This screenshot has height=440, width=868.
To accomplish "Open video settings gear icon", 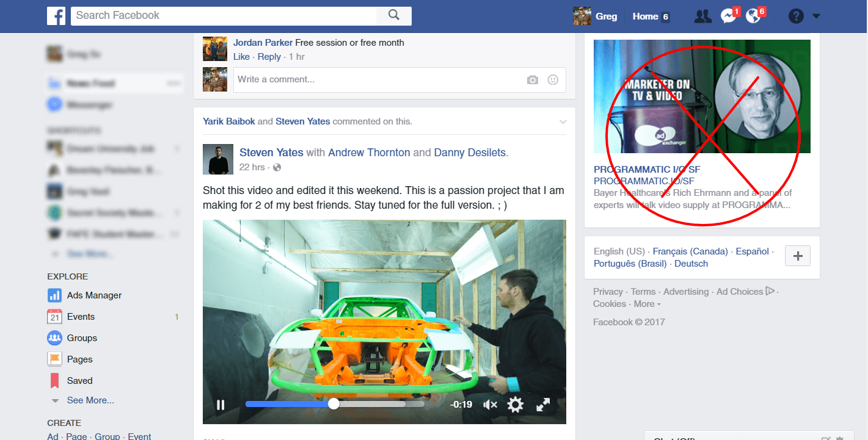I will [x=516, y=405].
